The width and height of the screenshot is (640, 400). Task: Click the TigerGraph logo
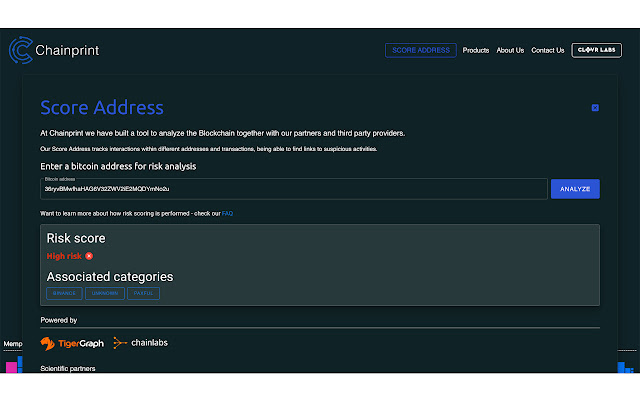tap(72, 344)
